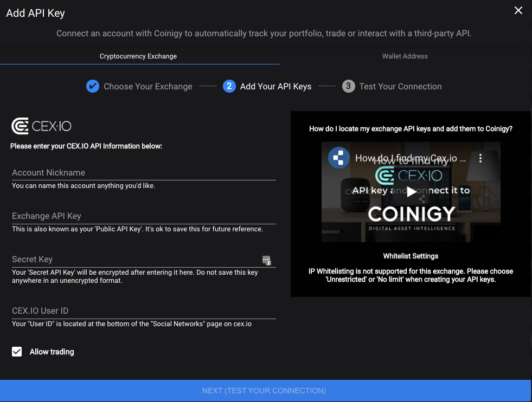This screenshot has width=532, height=402.
Task: Click the Choose Your Exchange checkmark step icon
Action: (93, 86)
